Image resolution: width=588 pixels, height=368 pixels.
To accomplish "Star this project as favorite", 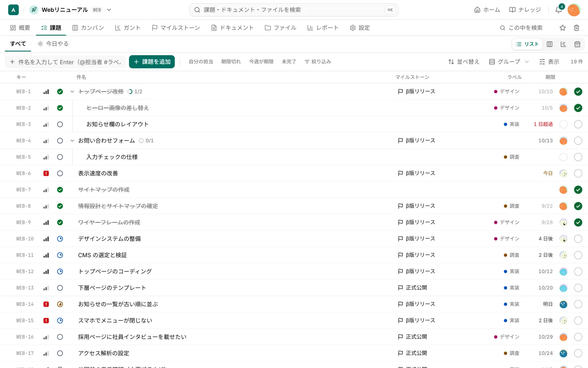I will coord(563,28).
